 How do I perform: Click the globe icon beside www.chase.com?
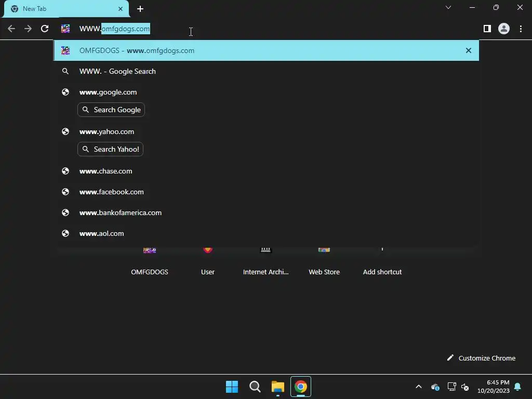tap(65, 171)
